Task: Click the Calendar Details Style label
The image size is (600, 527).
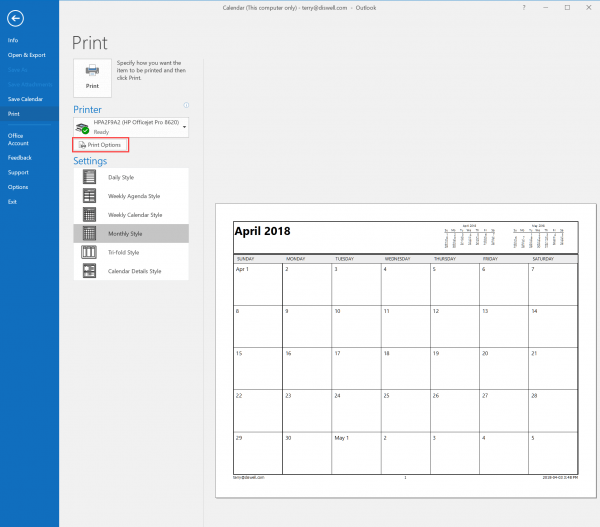Action: pyautogui.click(x=134, y=271)
